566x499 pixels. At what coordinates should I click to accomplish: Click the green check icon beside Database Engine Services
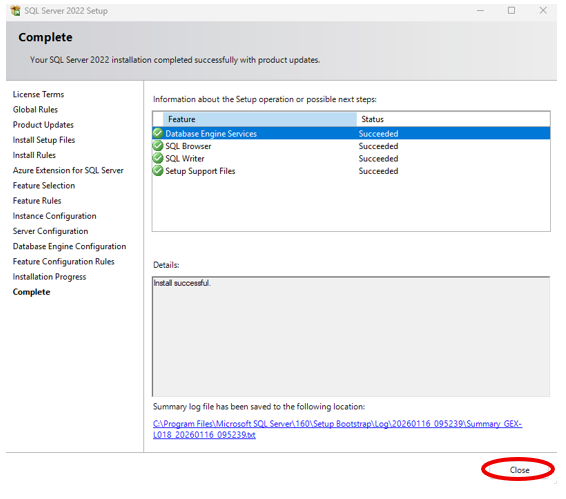coord(158,133)
